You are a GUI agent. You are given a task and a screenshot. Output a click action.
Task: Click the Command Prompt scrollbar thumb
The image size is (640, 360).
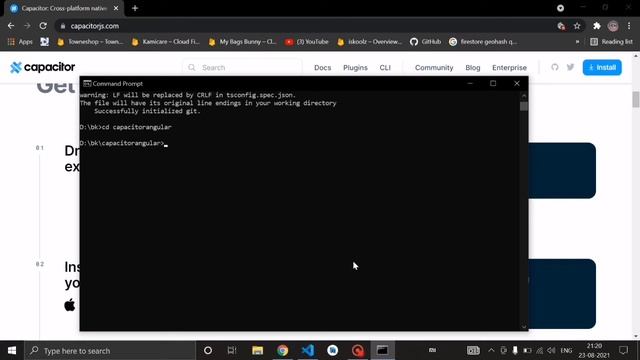524,106
